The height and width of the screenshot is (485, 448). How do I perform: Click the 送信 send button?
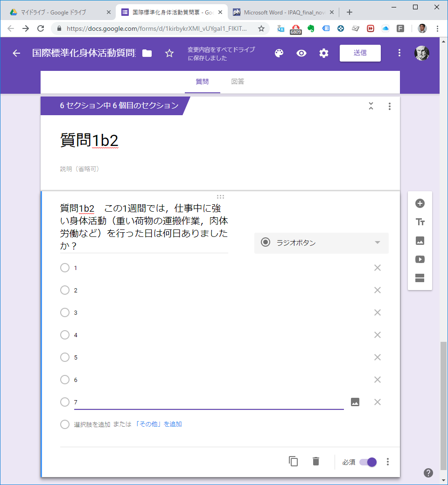(x=360, y=53)
